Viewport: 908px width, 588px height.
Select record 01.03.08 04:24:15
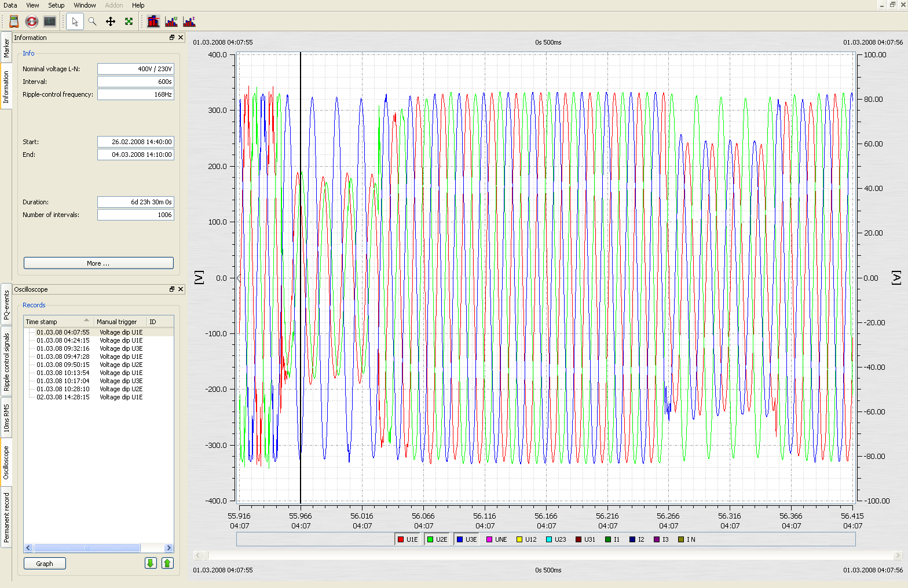(x=98, y=340)
